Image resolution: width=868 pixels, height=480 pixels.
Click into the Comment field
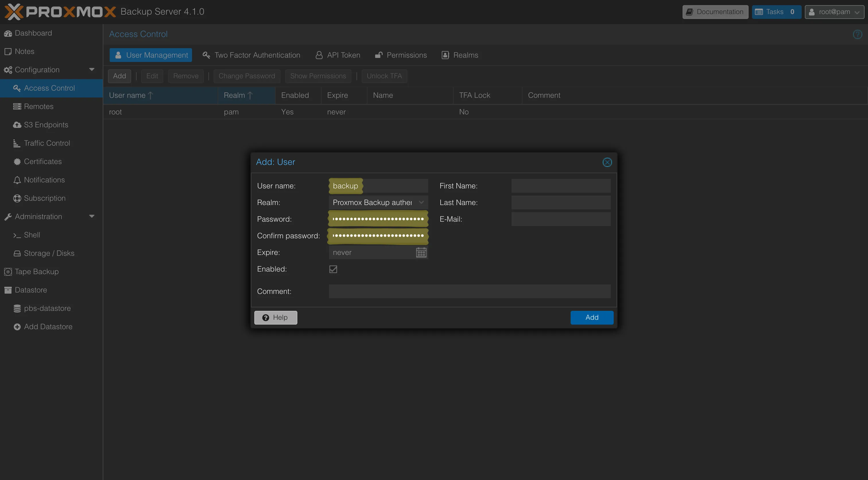(x=469, y=291)
